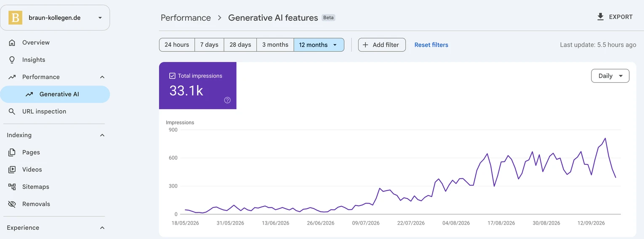The width and height of the screenshot is (644, 239).
Task: Click the Beta badge
Action: pos(328,18)
